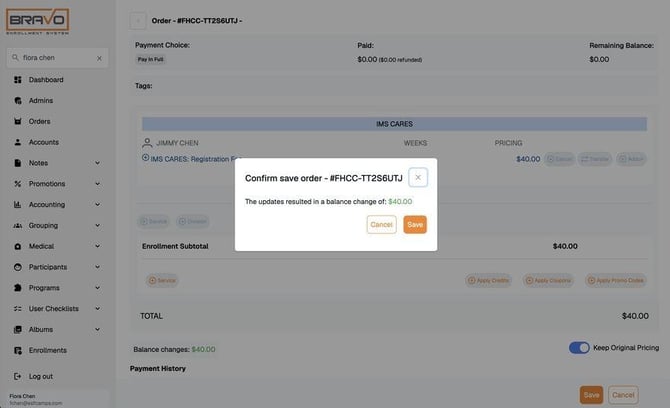The height and width of the screenshot is (408, 670).
Task: Toggle the Keep Original Pricing switch
Action: 579,348
